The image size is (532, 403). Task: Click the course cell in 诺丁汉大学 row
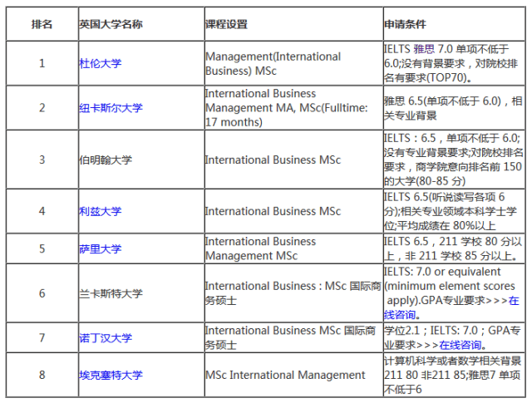coord(293,338)
